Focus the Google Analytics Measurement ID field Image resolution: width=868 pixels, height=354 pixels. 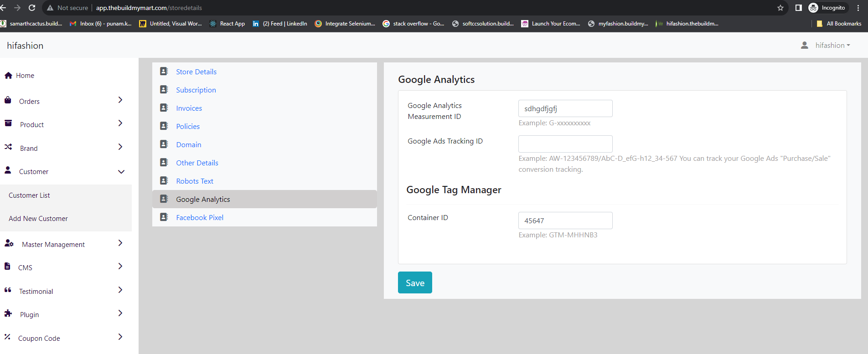pos(565,108)
